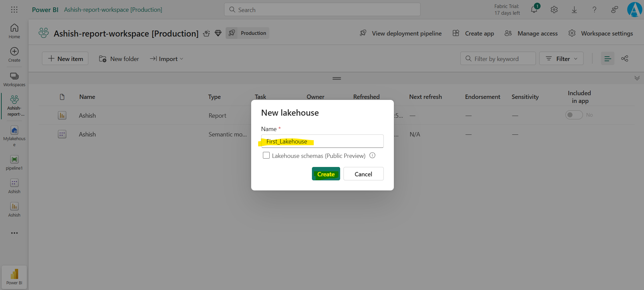Screen dimensions: 644x290
Task: Click Next refresh column header
Action: pyautogui.click(x=425, y=97)
